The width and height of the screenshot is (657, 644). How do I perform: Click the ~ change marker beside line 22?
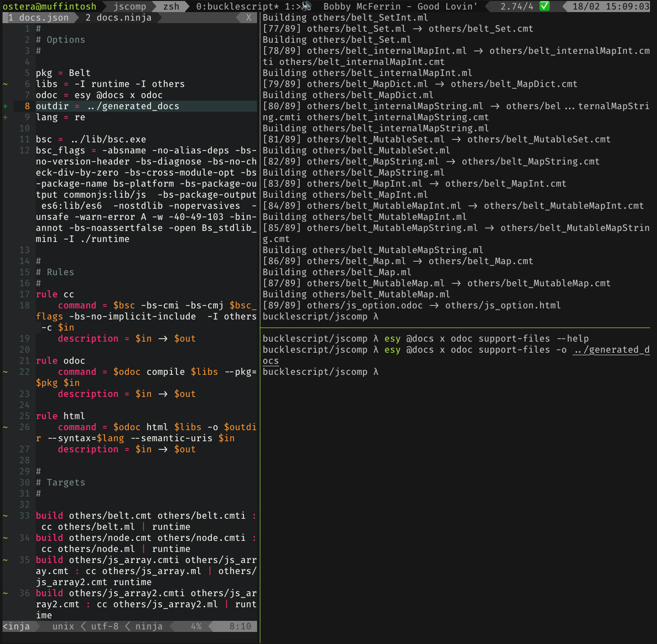(x=5, y=372)
